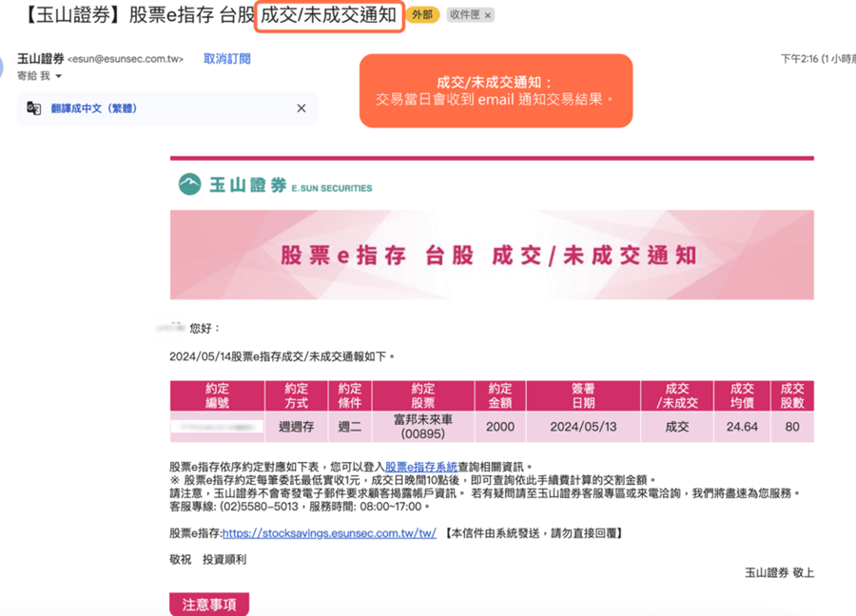Click the 外部 external label tag
This screenshot has height=616, width=856.
click(422, 14)
